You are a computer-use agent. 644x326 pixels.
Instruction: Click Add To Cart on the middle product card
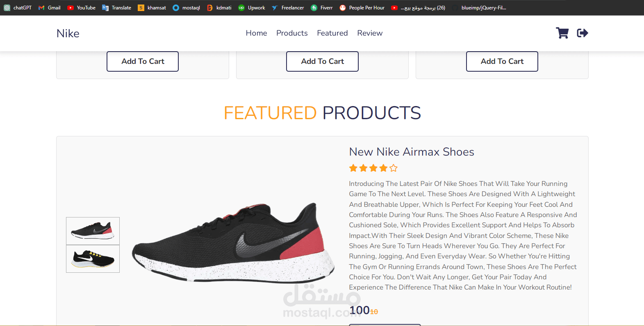[x=322, y=61]
